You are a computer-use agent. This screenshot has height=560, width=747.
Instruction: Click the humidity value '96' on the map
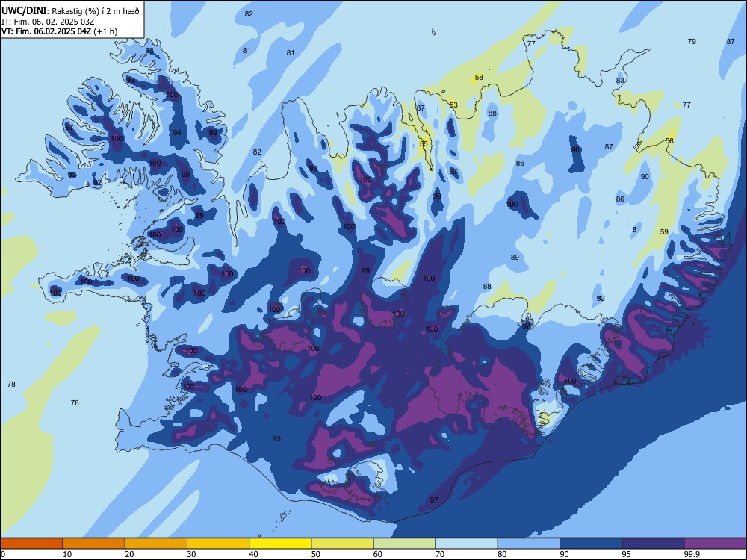pos(575,149)
